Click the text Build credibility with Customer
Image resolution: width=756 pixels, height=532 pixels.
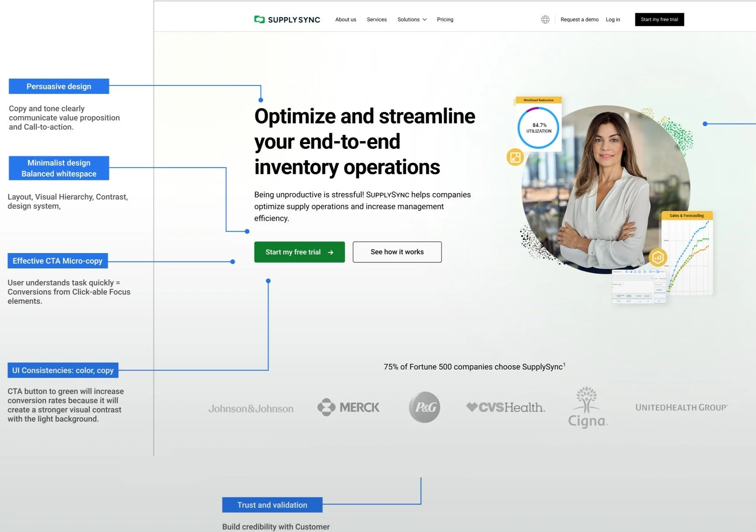(x=276, y=527)
